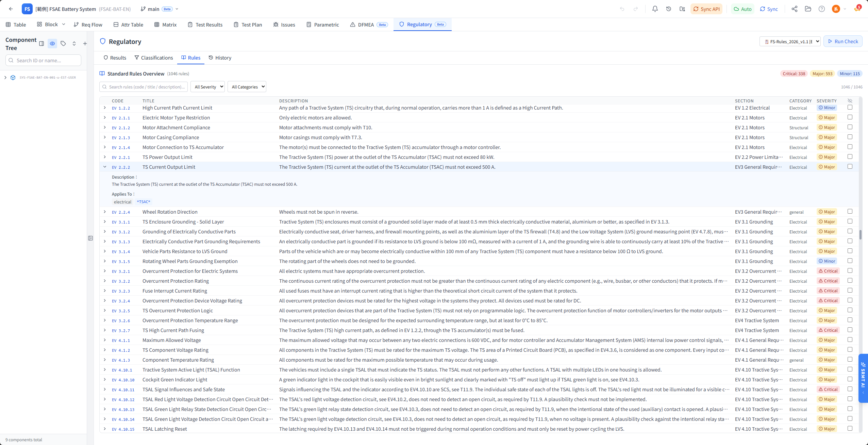This screenshot has width=868, height=445.
Task: Open the version history clock icon
Action: [668, 9]
